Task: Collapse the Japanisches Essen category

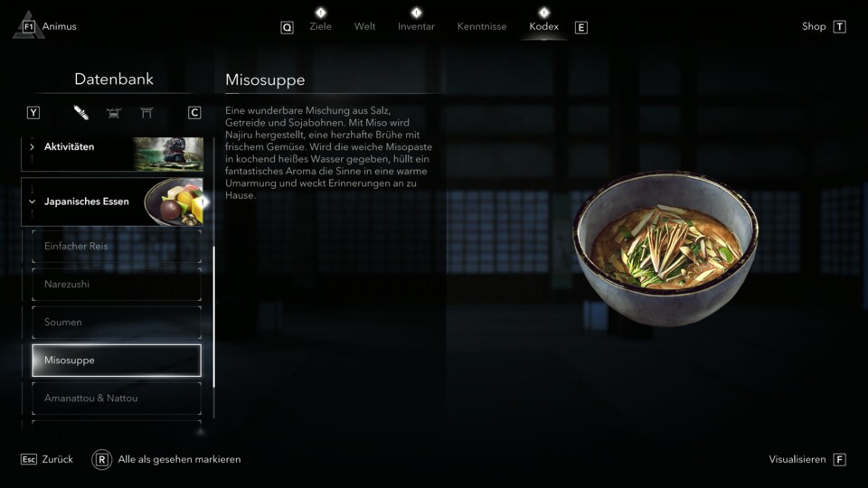Action: pos(112,202)
